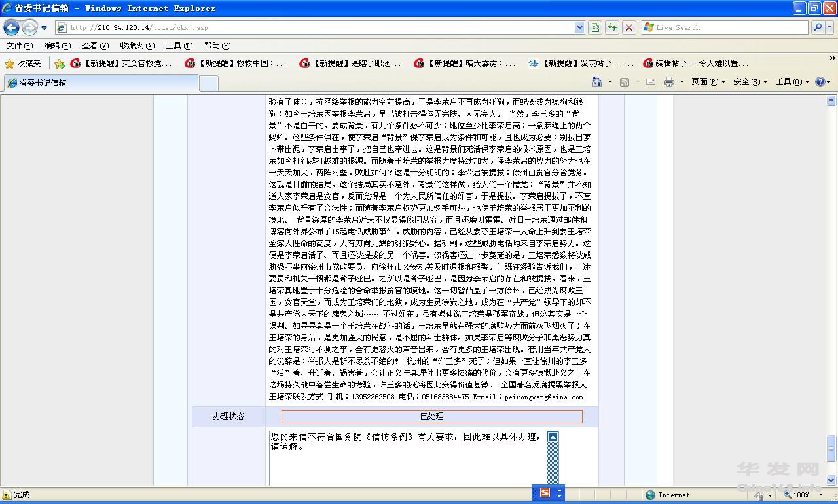
Task: Click the address bar URL field
Action: tap(314, 27)
